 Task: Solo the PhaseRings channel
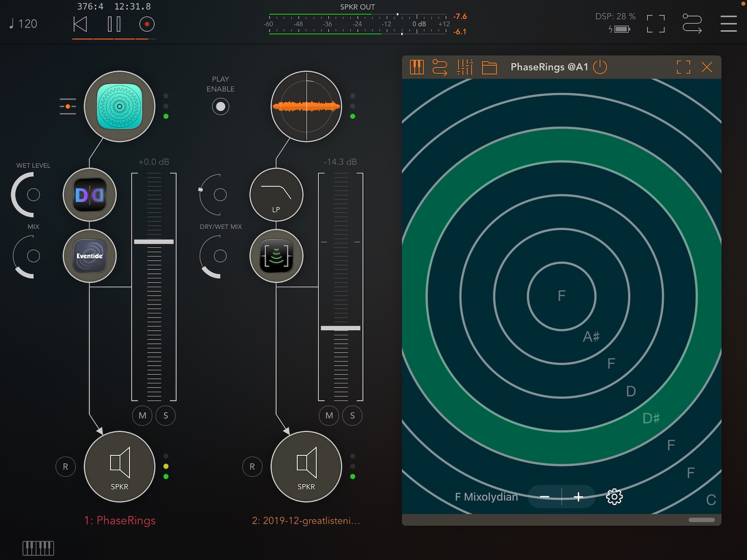click(x=165, y=415)
